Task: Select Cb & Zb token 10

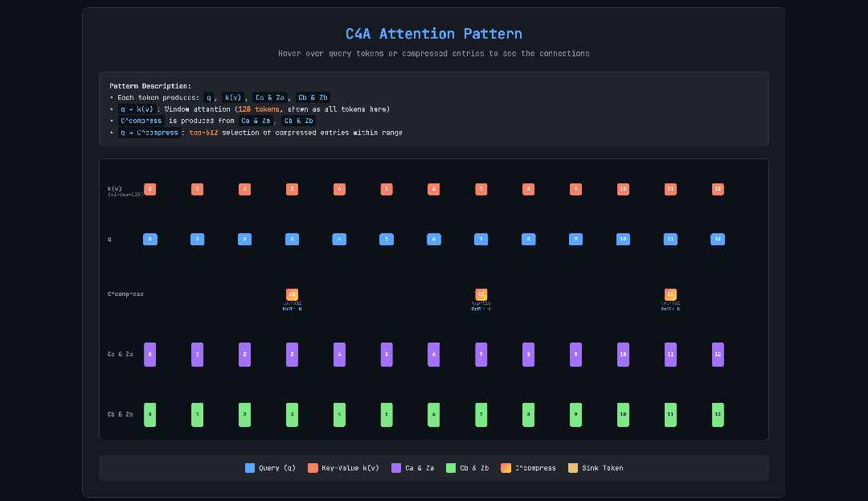Action: click(x=624, y=415)
